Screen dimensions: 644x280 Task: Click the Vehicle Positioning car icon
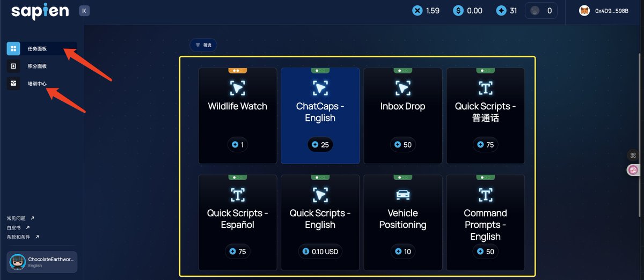click(x=402, y=194)
